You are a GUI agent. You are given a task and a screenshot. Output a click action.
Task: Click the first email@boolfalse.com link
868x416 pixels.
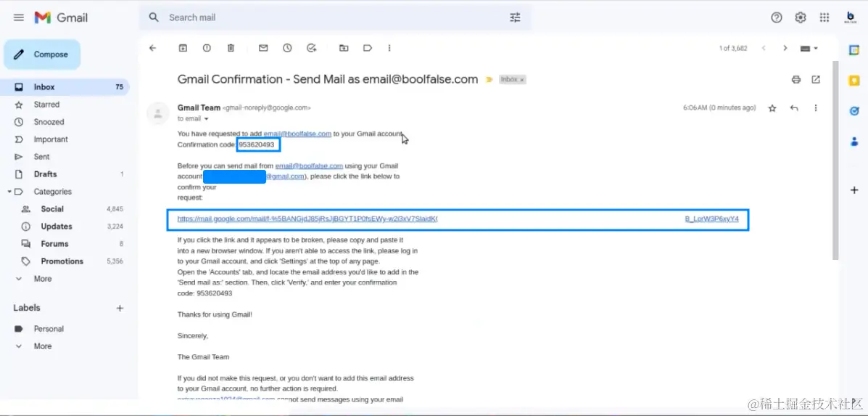[x=297, y=134]
